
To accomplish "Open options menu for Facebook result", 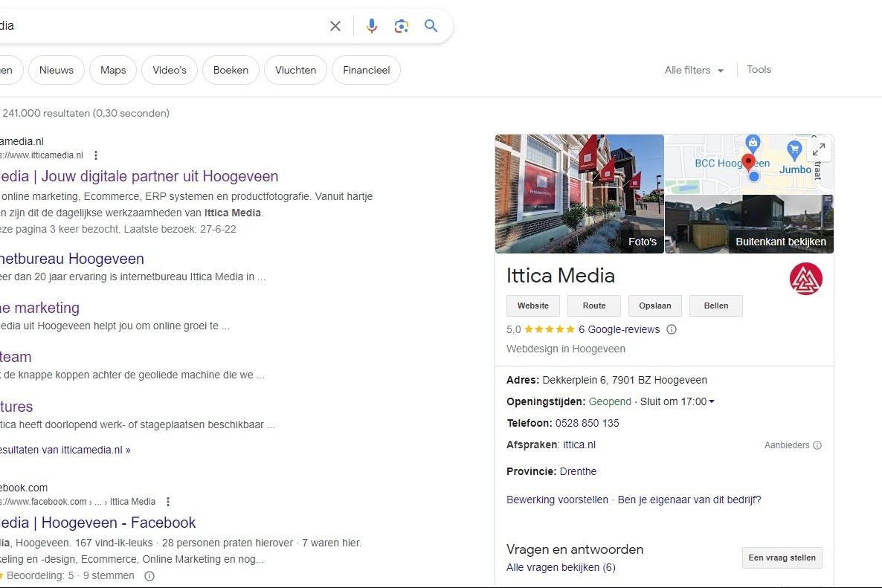I will (167, 502).
